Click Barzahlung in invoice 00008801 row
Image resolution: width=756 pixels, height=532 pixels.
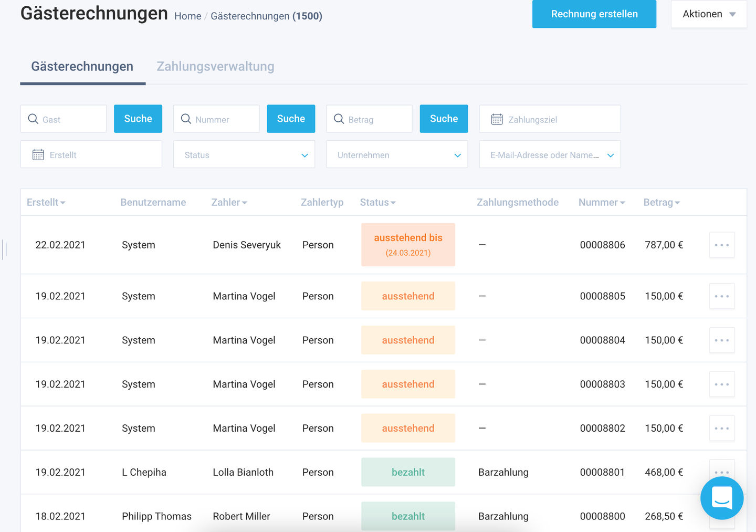(x=503, y=472)
